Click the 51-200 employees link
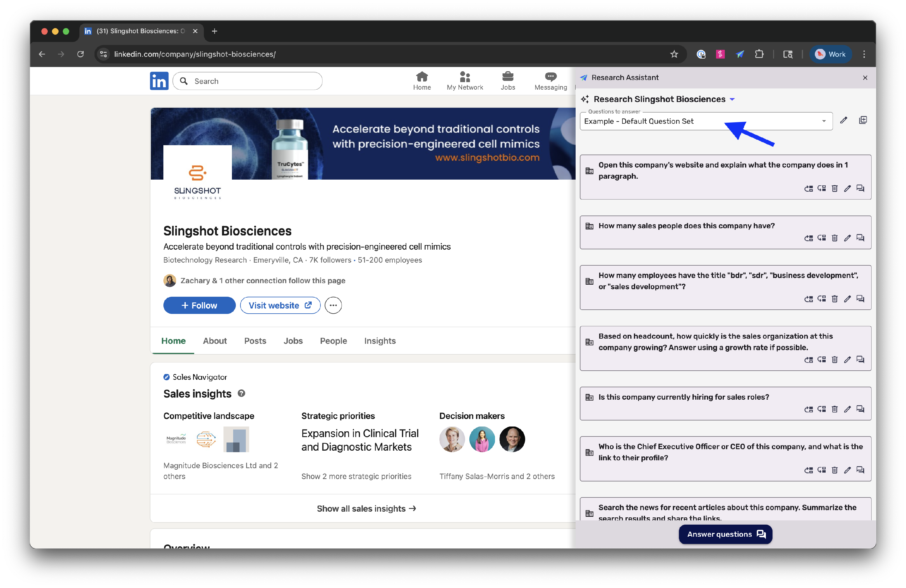 (x=390, y=260)
